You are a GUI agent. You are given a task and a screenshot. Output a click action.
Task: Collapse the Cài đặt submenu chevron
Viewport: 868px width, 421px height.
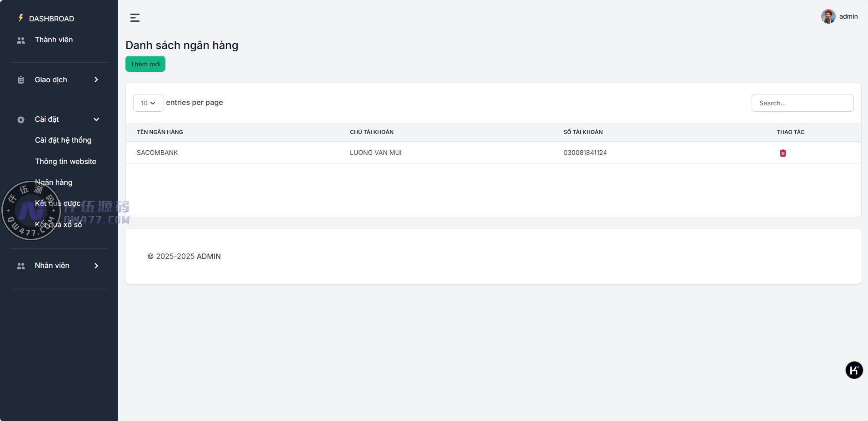click(96, 119)
